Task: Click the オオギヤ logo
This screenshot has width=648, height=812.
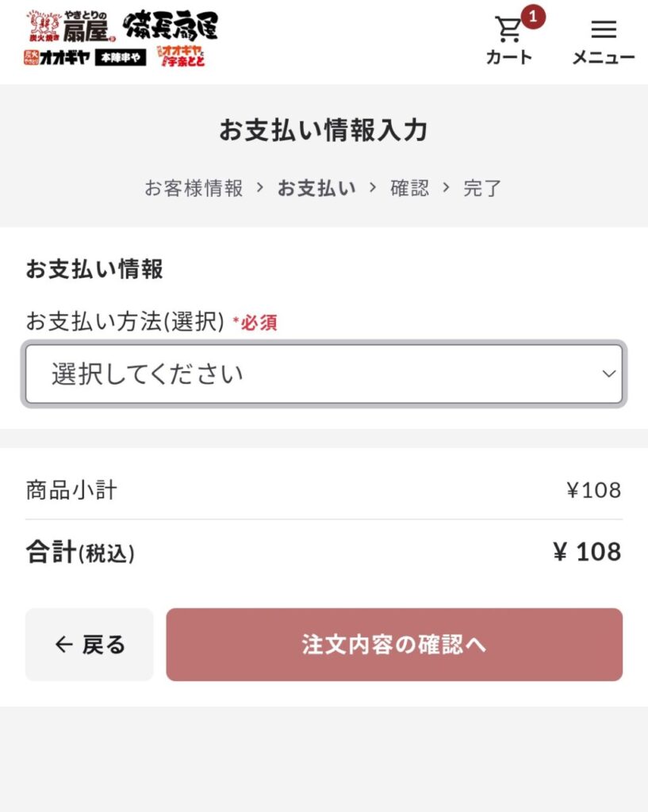Action: [57, 57]
